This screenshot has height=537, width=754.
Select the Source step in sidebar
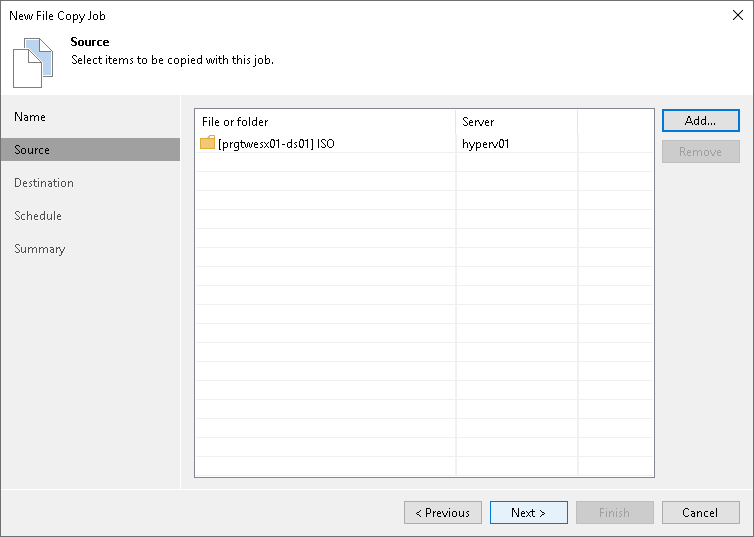(x=32, y=150)
